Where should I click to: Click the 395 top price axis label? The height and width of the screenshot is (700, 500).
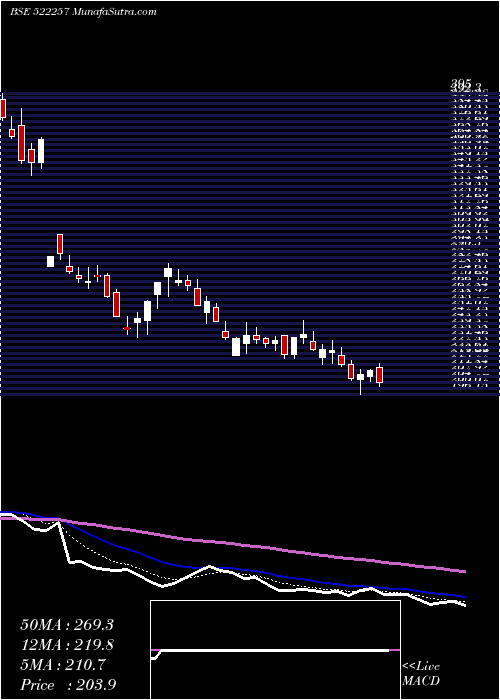461,83
